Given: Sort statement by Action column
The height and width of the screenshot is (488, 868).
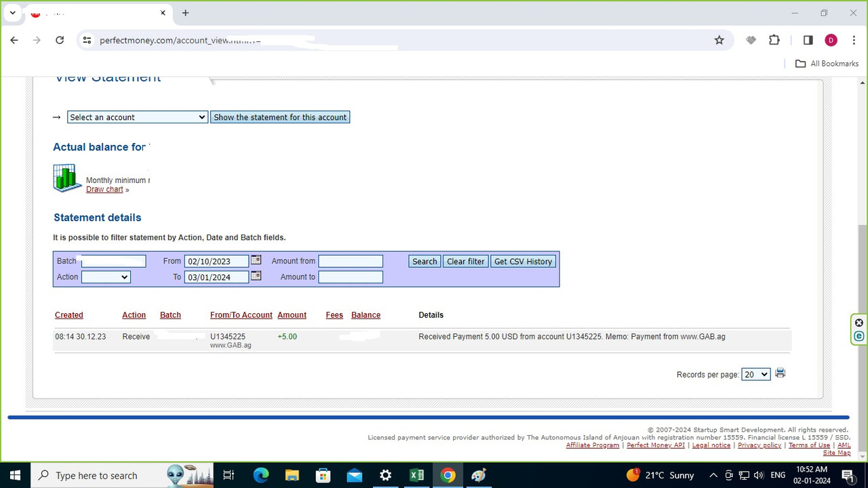Looking at the screenshot, I should click(x=134, y=315).
